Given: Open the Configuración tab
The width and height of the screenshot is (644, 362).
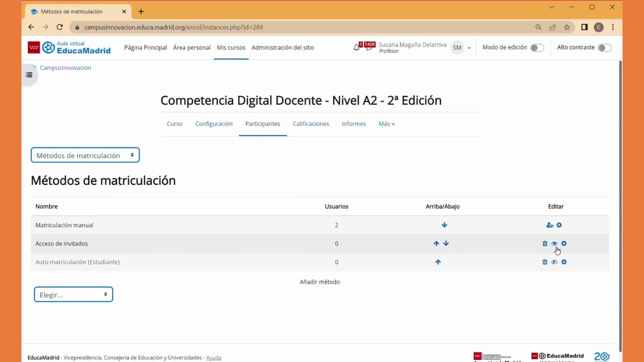Looking at the screenshot, I should point(214,124).
